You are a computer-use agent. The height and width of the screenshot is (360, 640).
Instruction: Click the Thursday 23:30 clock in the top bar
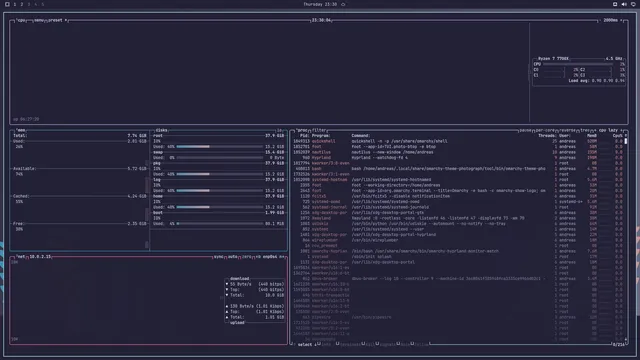320,4
